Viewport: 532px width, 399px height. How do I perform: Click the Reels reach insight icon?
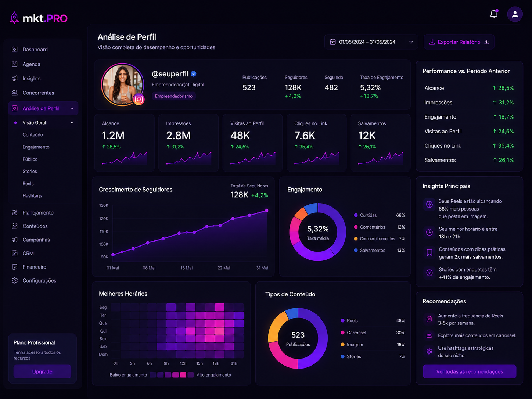pyautogui.click(x=429, y=205)
